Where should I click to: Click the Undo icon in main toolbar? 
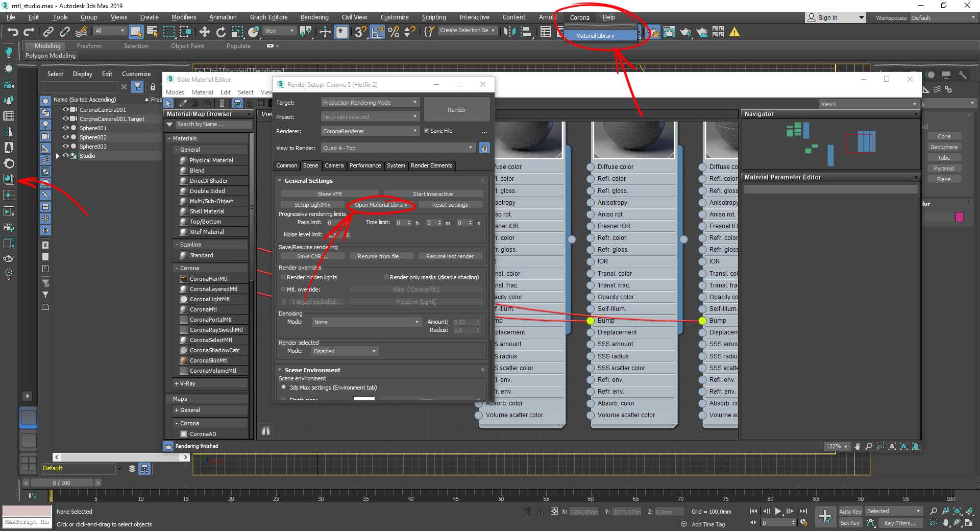click(x=12, y=32)
